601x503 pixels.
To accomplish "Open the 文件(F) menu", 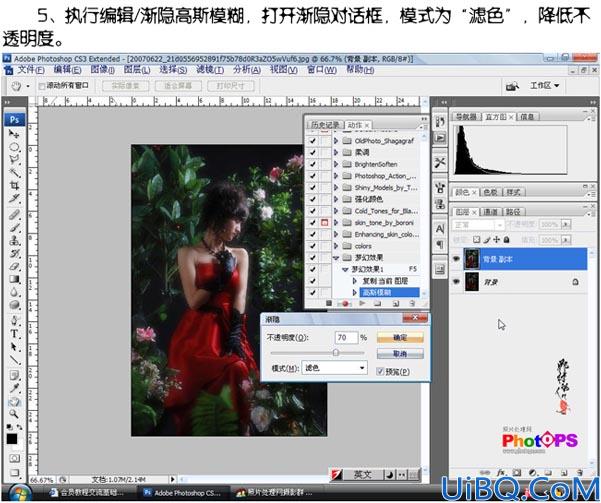I will (31, 70).
